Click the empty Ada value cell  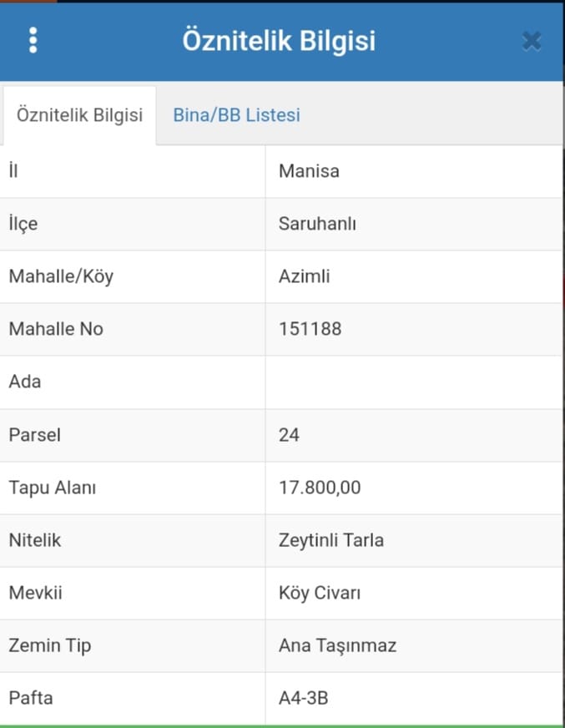[414, 382]
